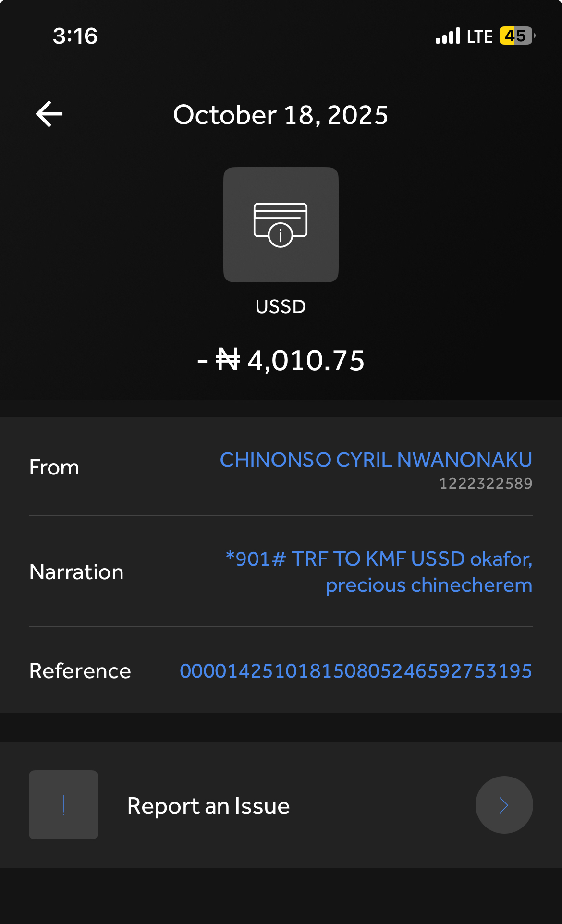
Task: Tap the LTE network indicator
Action: (x=479, y=36)
